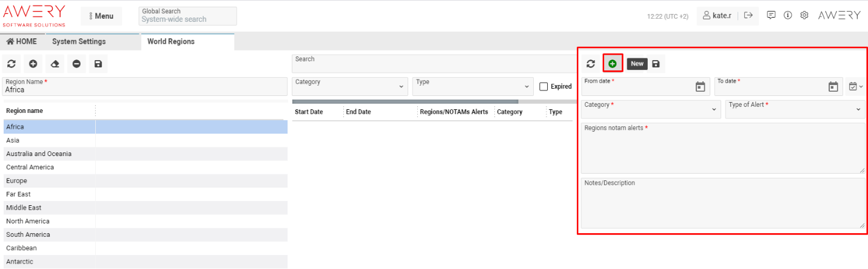Open the required Category dropdown in the form
The image size is (868, 269).
coord(650,109)
